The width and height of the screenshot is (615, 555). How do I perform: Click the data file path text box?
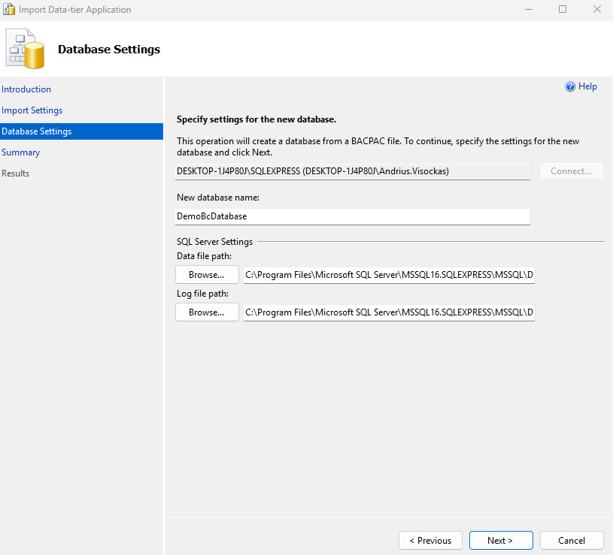[389, 275]
